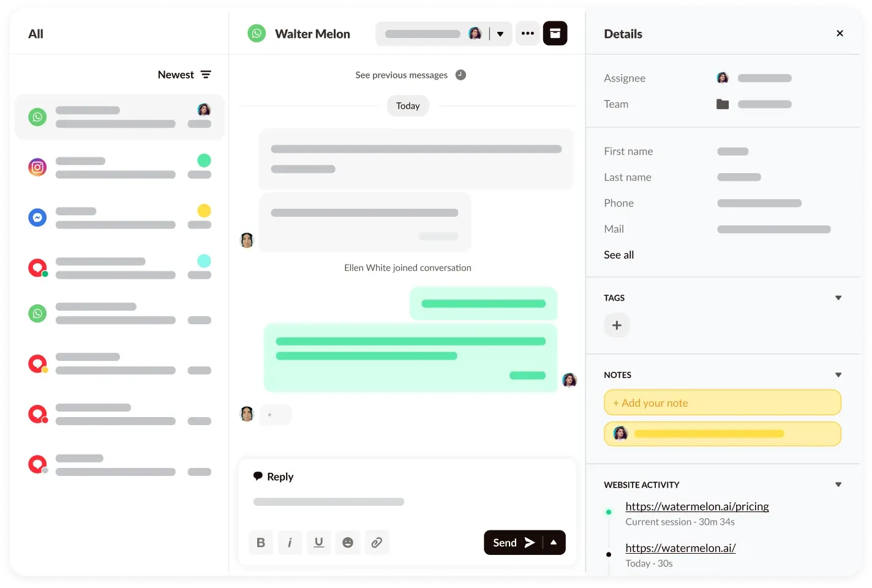Select the Facebook Messenger conversation

click(37, 217)
